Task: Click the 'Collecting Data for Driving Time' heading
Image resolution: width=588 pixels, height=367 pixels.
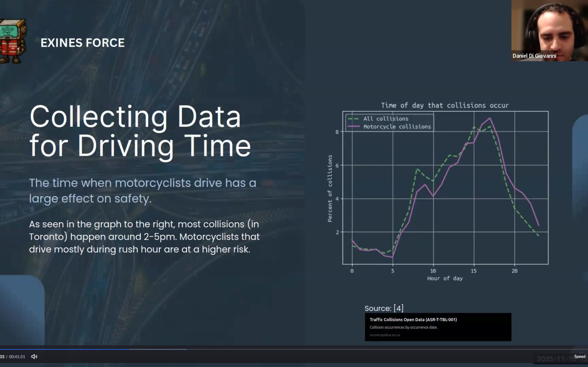Action: [140, 132]
